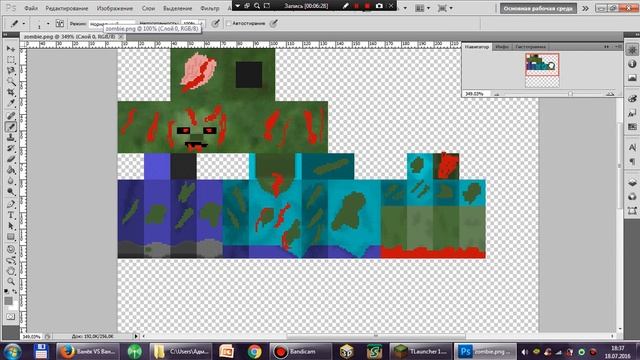Screen dimensions: 640x360
Task: Toggle pressure for opacity icon
Action: [215, 24]
